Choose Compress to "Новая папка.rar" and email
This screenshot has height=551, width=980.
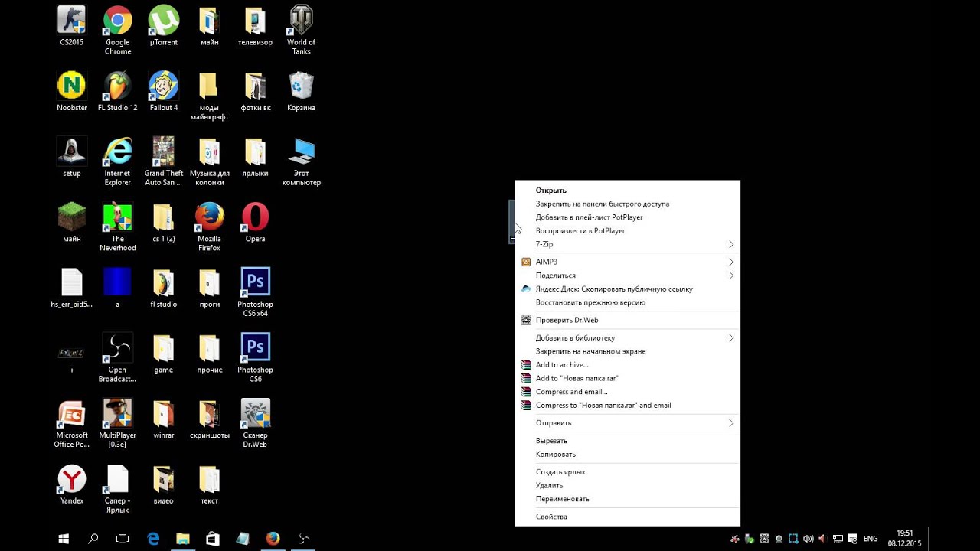[627, 406]
